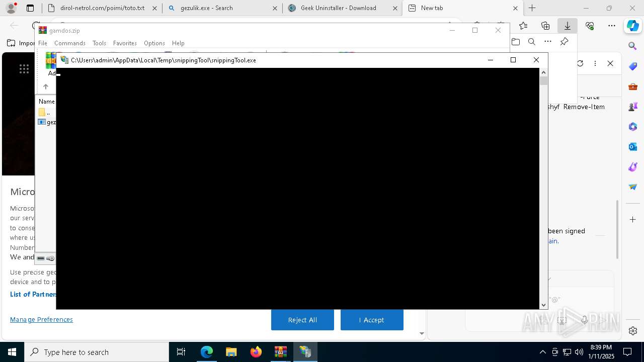Screen dimensions: 644x362
Task: Open WinRAR Help menu
Action: [x=178, y=43]
